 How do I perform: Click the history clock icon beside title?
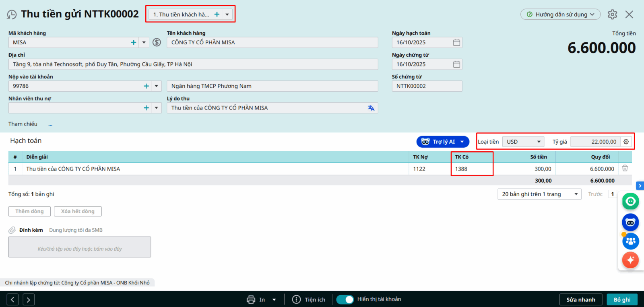coord(12,14)
